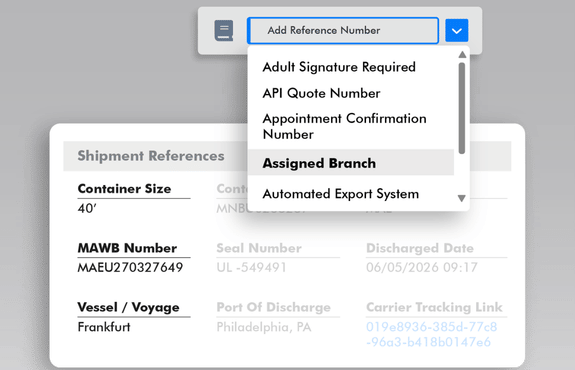The width and height of the screenshot is (575, 370).
Task: Click the dropdown list scrollbar thumb
Action: (462, 108)
